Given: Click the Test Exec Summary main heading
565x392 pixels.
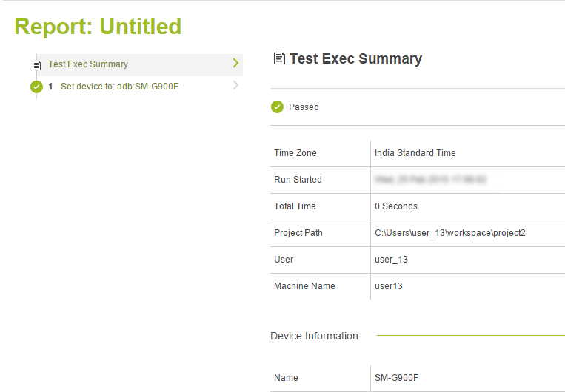Looking at the screenshot, I should coord(355,59).
